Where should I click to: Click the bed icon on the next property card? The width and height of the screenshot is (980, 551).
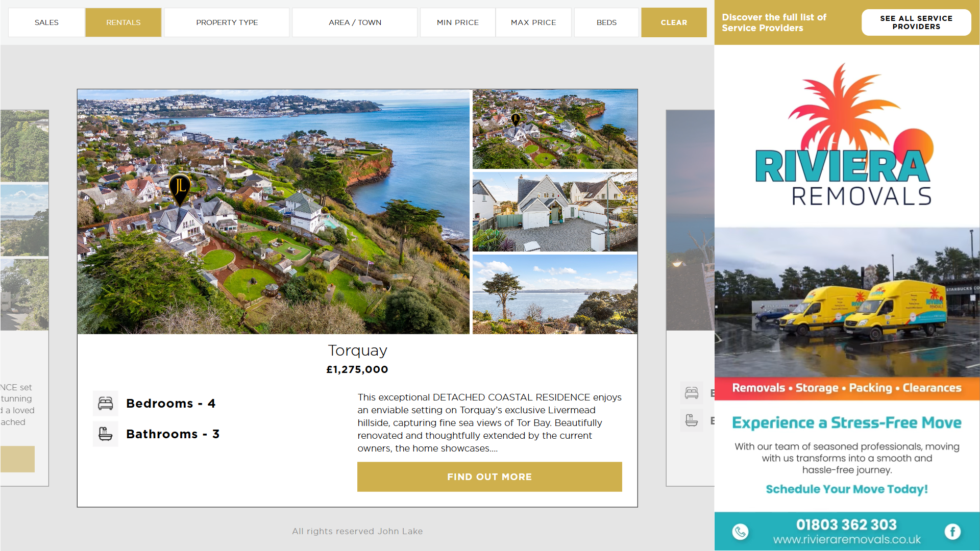click(x=692, y=393)
